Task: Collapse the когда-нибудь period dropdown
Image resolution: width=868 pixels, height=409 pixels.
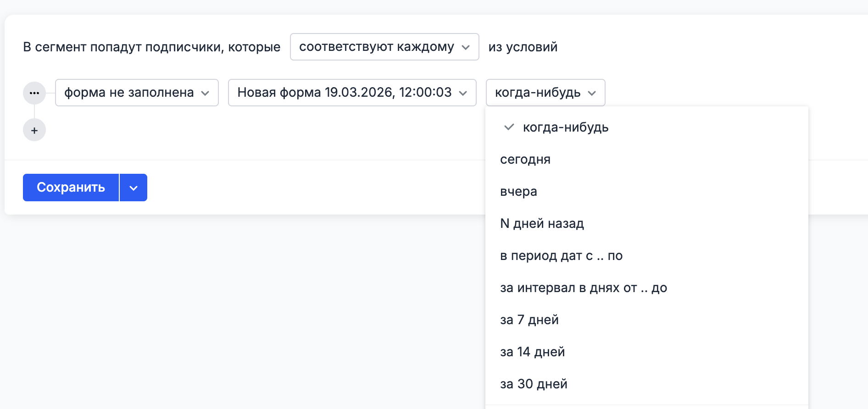Action: point(545,93)
